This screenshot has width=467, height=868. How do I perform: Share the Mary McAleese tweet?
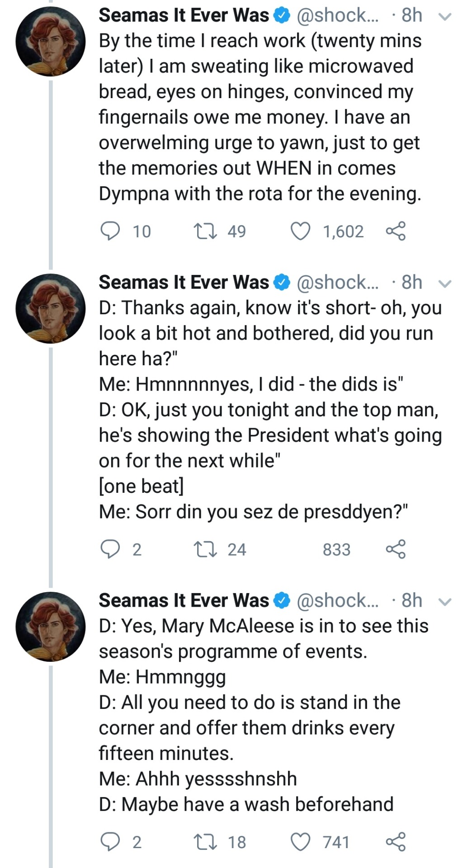click(396, 842)
